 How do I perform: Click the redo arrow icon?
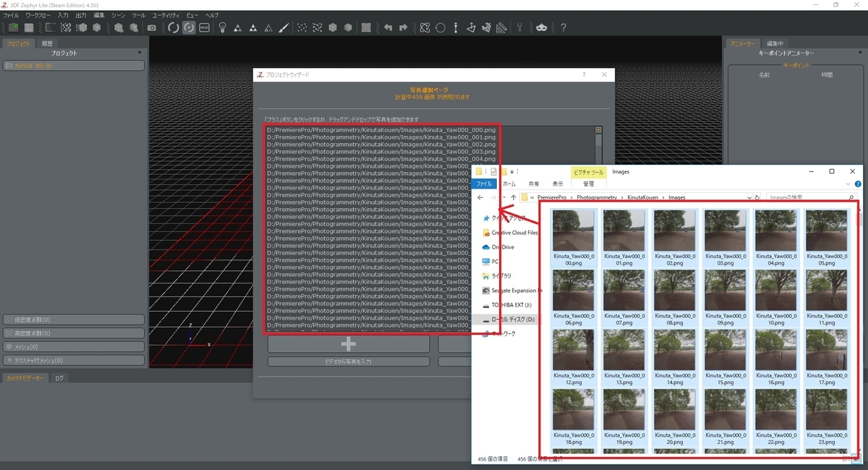(x=404, y=27)
